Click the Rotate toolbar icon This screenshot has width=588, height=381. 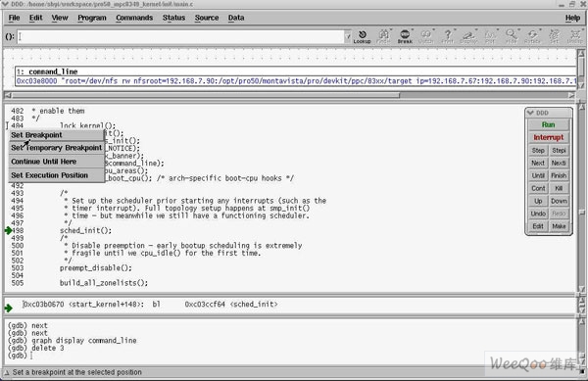532,36
